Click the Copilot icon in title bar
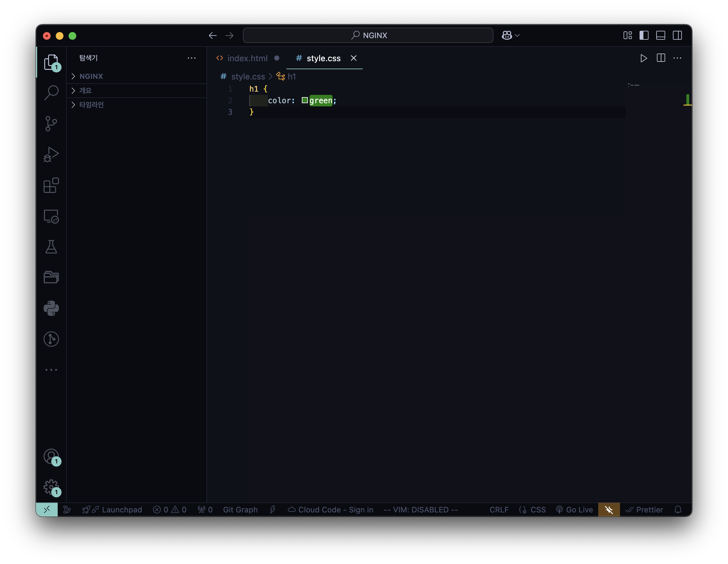 coord(507,35)
